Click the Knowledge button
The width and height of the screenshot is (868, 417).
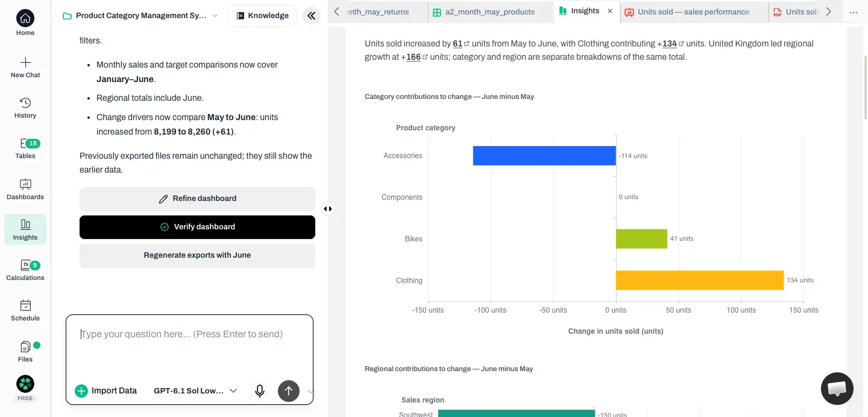tap(262, 16)
